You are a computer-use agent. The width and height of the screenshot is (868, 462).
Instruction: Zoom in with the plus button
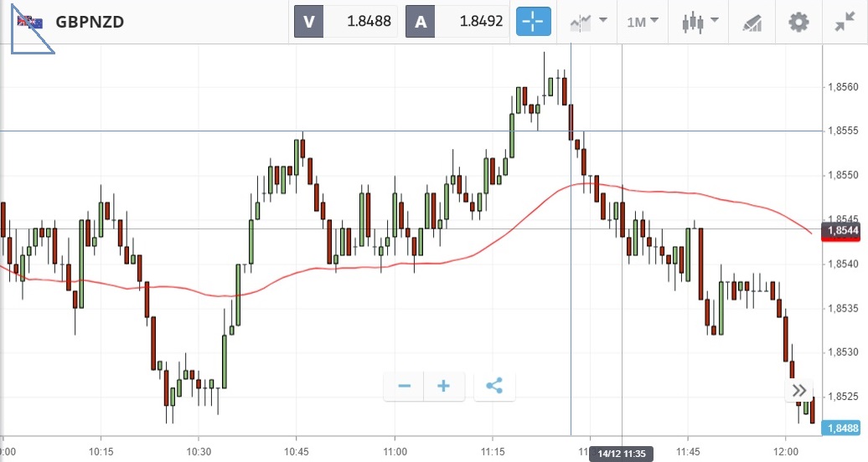444,386
